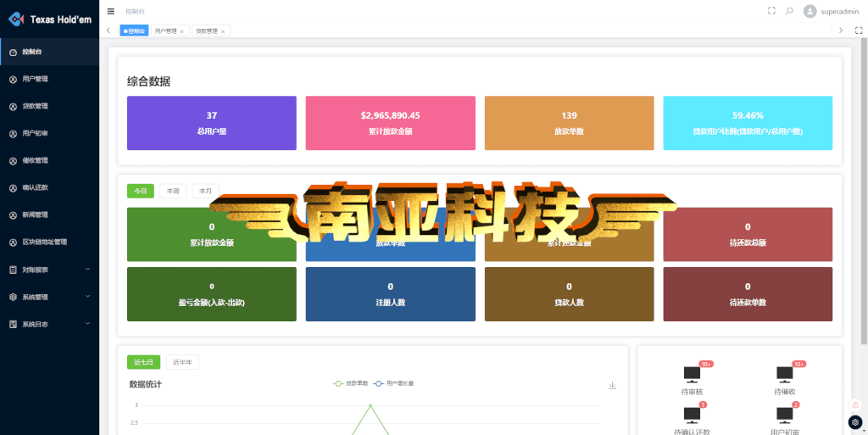
Task: Open 用户管理 in the sidebar
Action: pos(49,79)
